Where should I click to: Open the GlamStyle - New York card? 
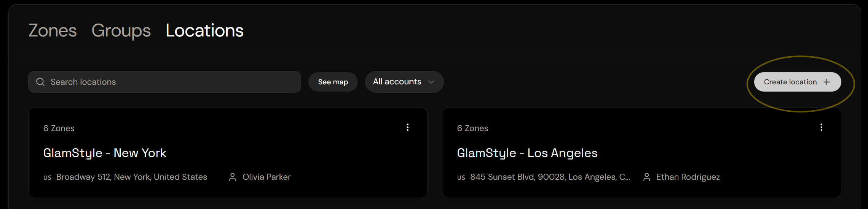click(228, 153)
